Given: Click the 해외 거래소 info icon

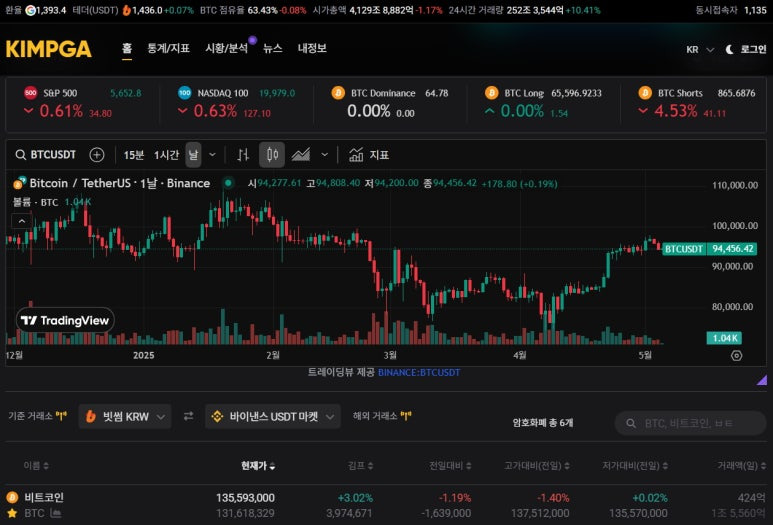Looking at the screenshot, I should (406, 416).
